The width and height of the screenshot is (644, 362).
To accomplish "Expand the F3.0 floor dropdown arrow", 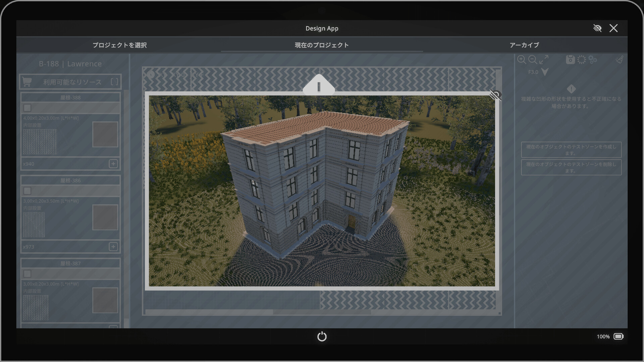I will coord(545,72).
